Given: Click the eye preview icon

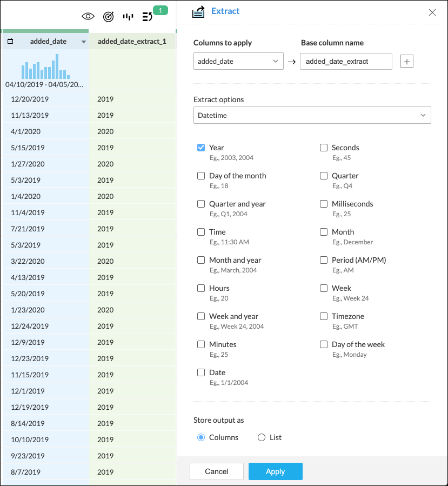Looking at the screenshot, I should (x=88, y=16).
